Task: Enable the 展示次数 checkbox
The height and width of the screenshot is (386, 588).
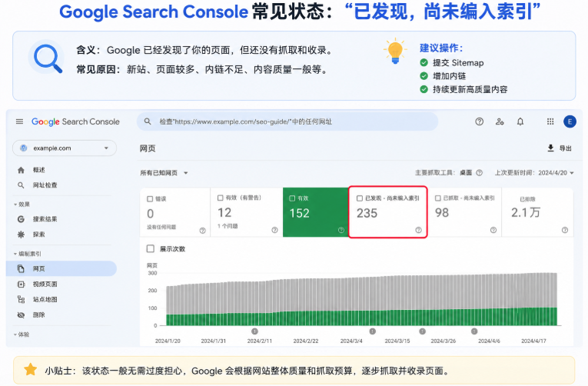Action: pos(151,248)
